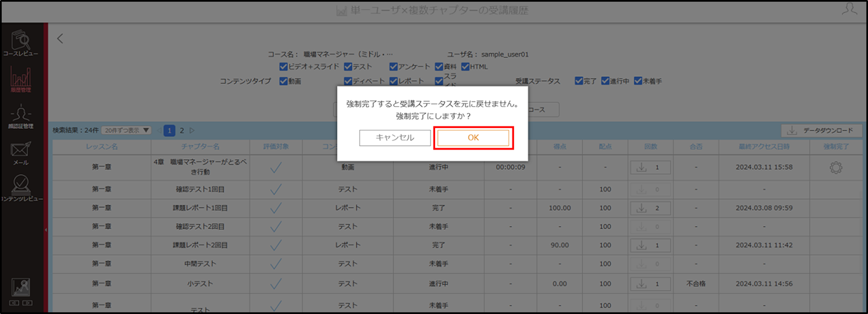Click 回数 column header
The width and height of the screenshot is (868, 314).
tap(650, 147)
